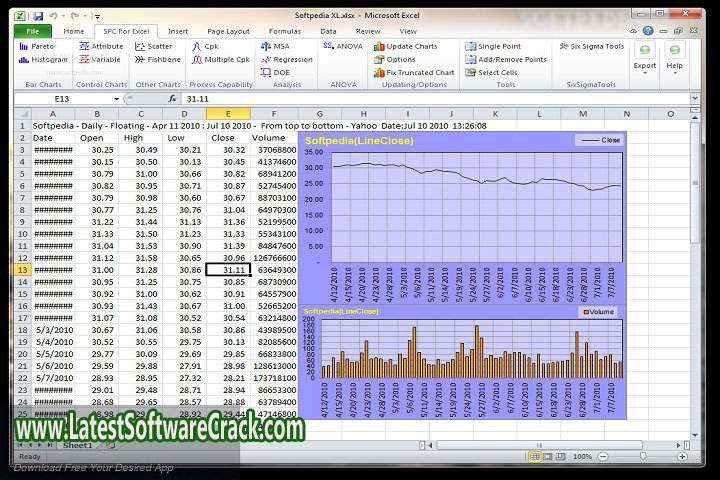
Task: Open Customize Quick Access Toolbar dropdown
Action: (x=98, y=17)
